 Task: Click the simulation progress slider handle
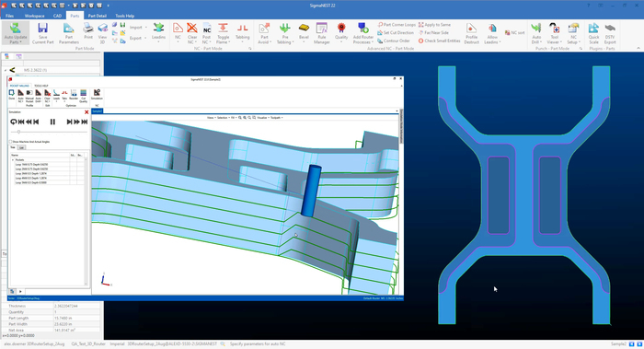(18, 132)
